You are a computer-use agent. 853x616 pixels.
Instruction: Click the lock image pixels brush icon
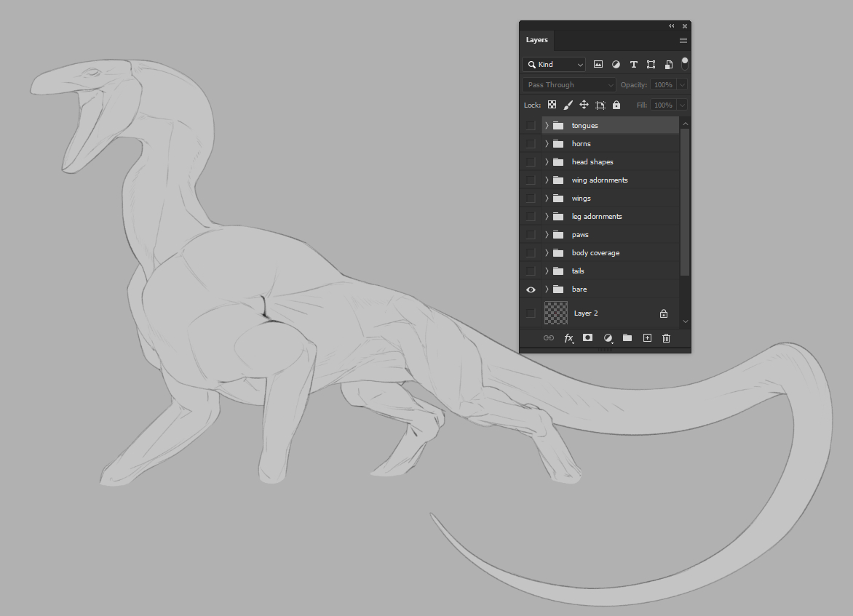coord(568,105)
